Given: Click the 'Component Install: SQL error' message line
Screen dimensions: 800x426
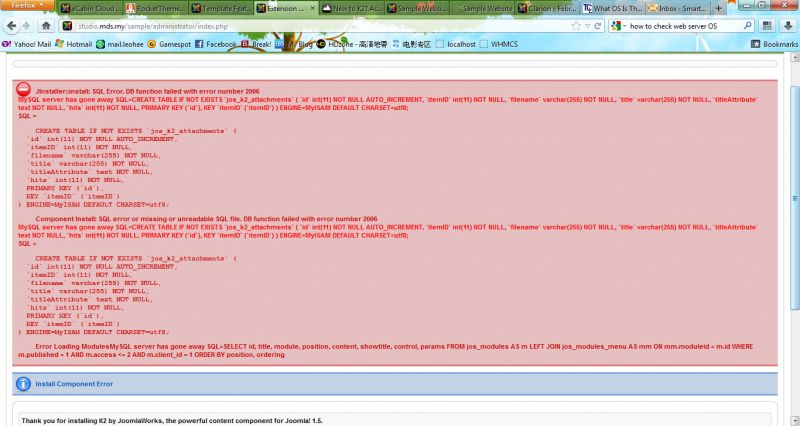Looking at the screenshot, I should point(206,219).
